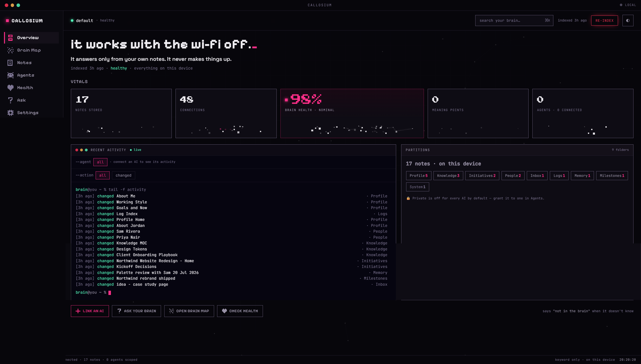Viewport: 641px width, 364px height.
Task: Click the green live indicator dot
Action: (131, 150)
